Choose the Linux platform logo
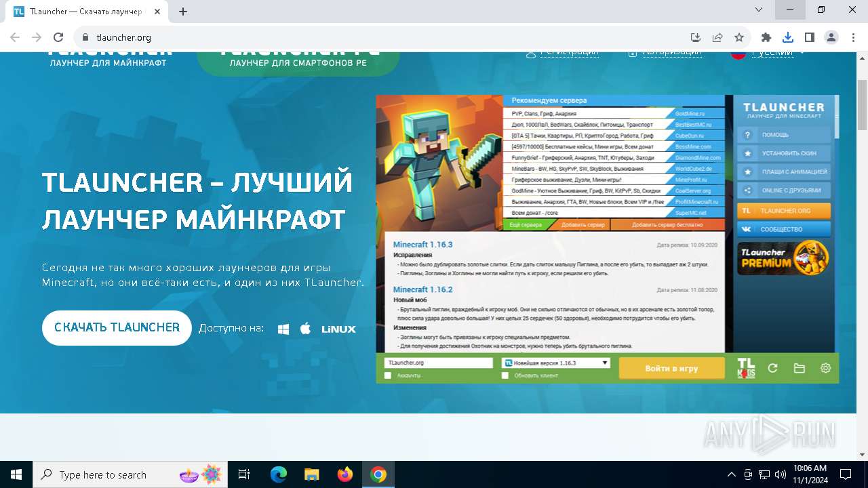 point(338,329)
